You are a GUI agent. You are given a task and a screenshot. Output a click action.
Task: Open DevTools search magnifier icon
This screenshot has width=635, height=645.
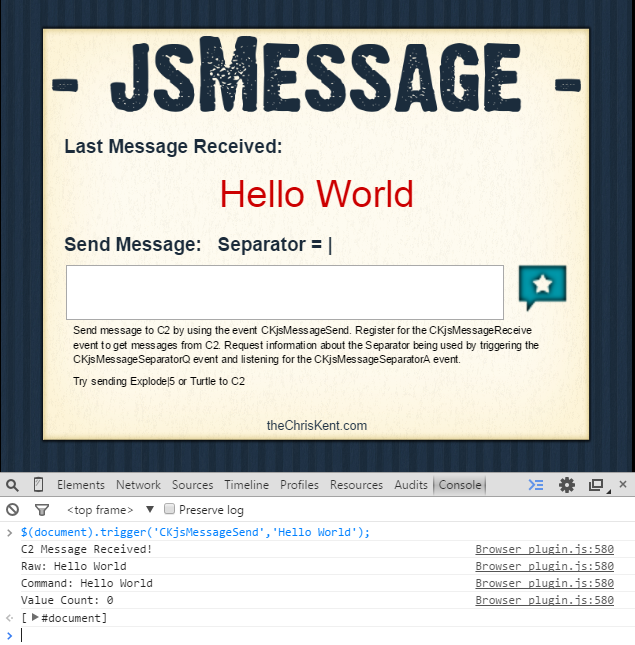12,485
